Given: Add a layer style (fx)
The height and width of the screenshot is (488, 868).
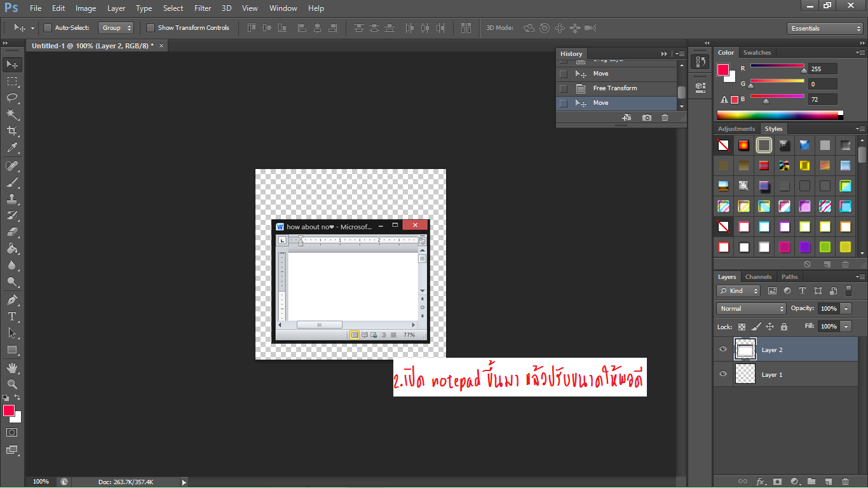Looking at the screenshot, I should click(760, 482).
